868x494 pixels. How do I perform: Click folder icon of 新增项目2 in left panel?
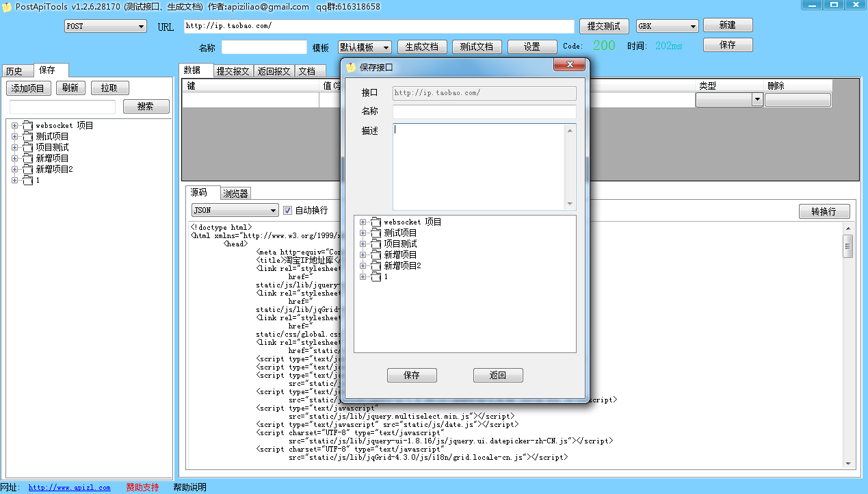click(27, 169)
